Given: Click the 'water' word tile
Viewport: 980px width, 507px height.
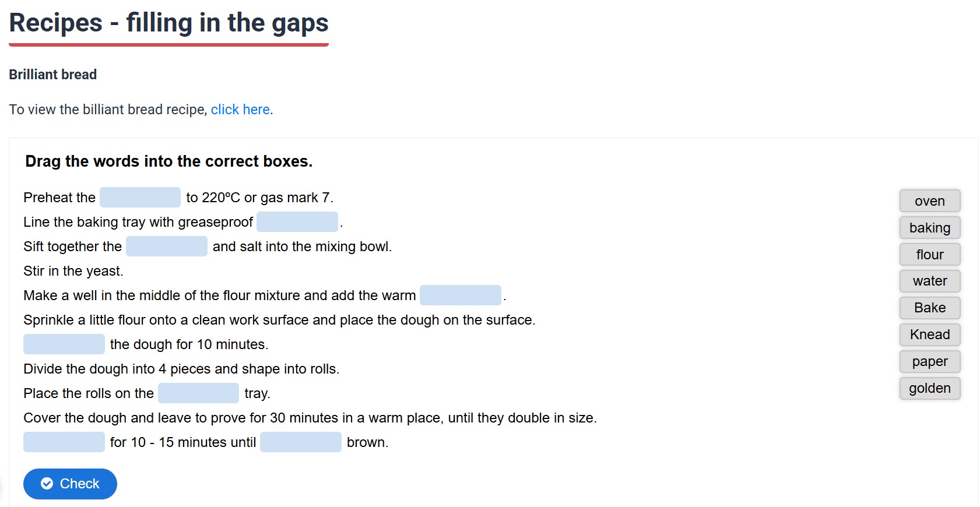Looking at the screenshot, I should [x=929, y=281].
